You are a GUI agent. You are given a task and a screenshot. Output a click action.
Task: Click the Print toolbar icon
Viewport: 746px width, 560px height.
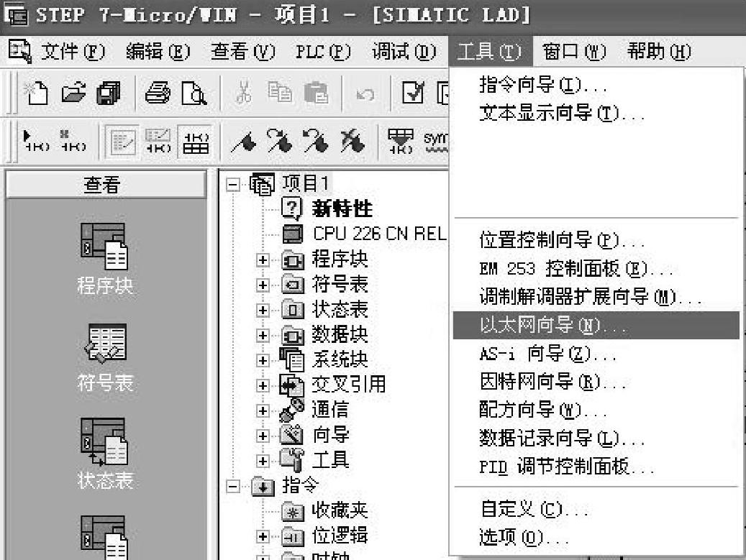(158, 93)
